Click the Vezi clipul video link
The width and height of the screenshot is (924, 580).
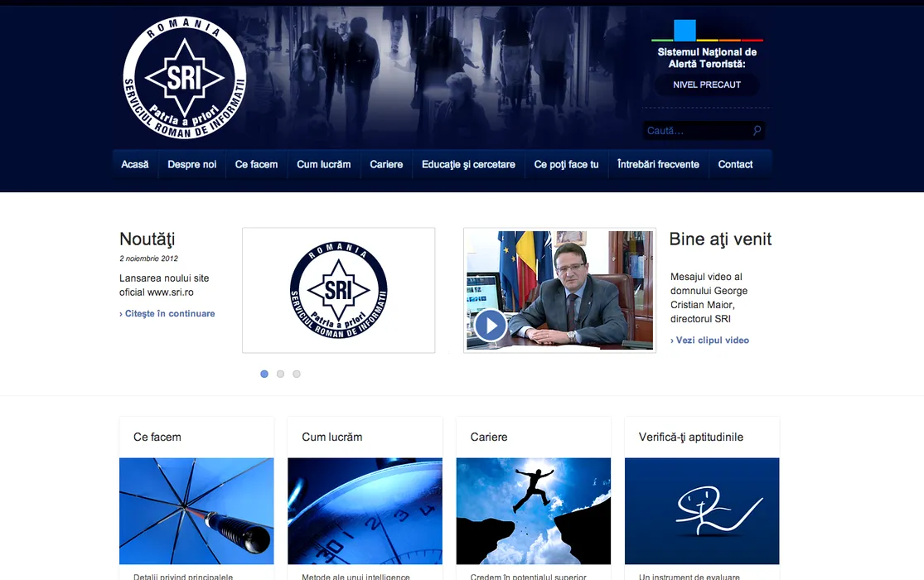pos(712,340)
